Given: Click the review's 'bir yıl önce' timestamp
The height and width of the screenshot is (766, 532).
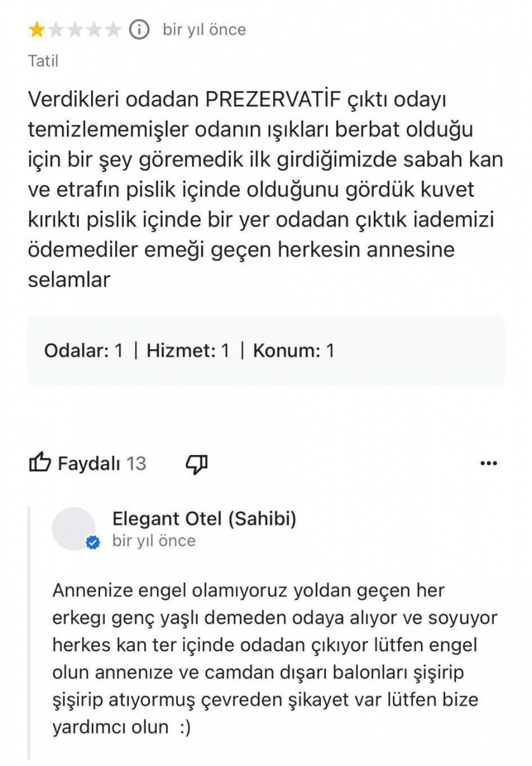Looking at the screenshot, I should pyautogui.click(x=204, y=29).
